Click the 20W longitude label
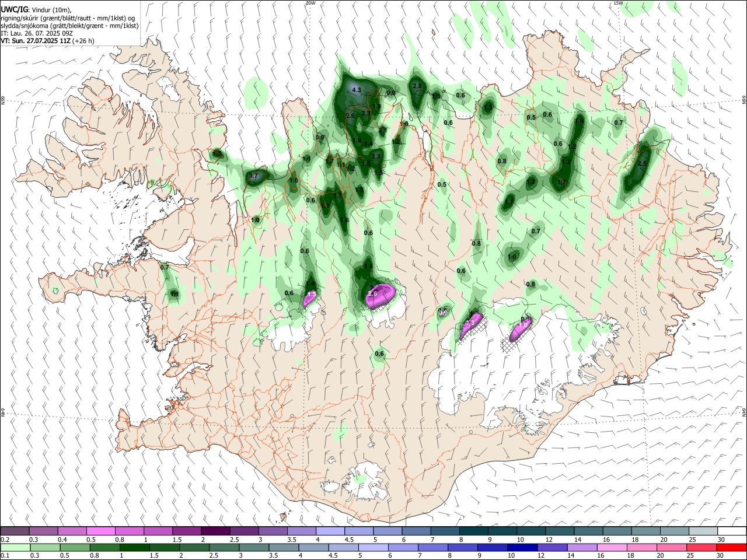747x560 pixels. 310,3
